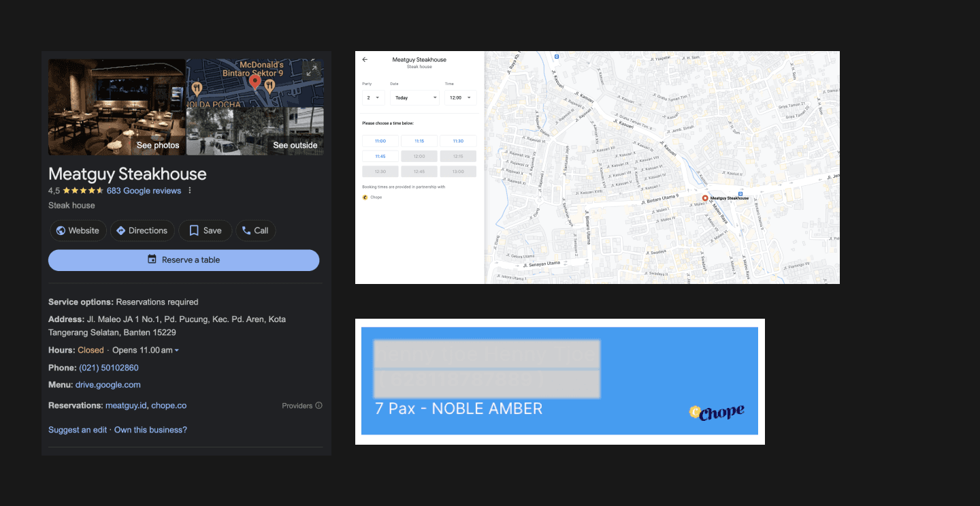Click the See photos thumbnail
980x506 pixels.
[x=117, y=107]
